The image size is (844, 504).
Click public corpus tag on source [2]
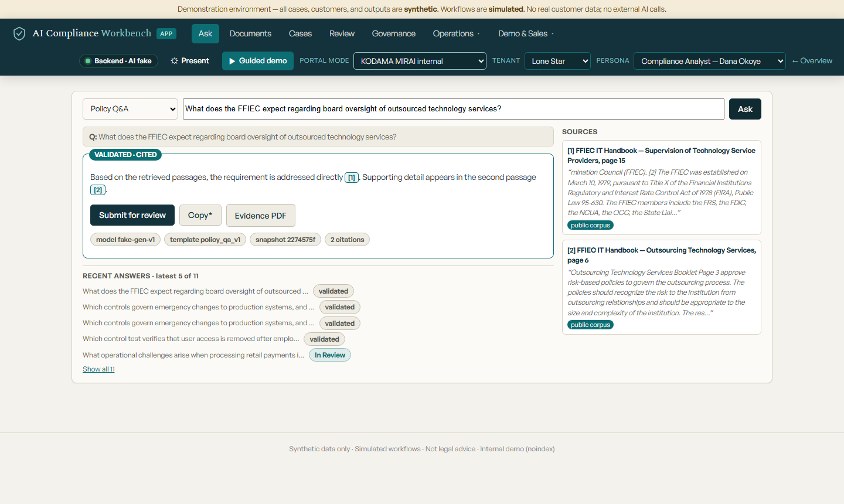(x=590, y=325)
